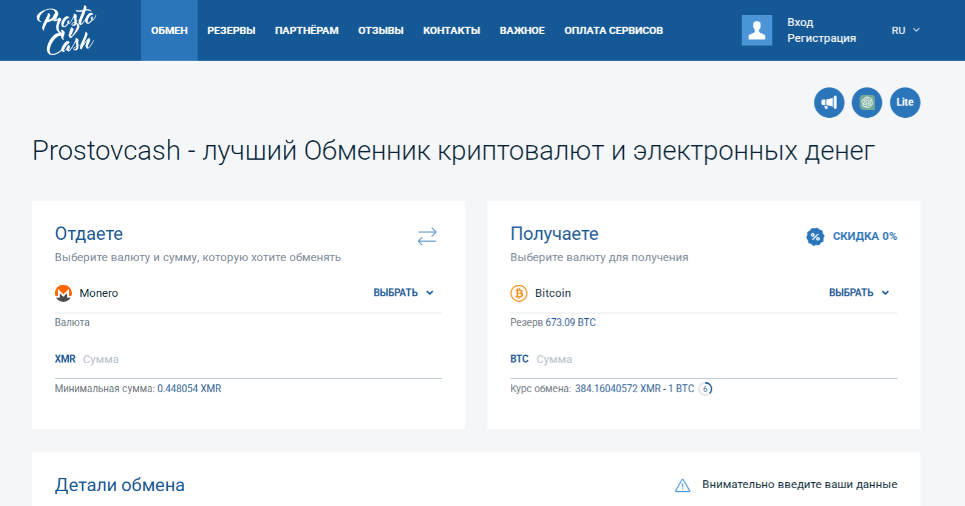Screen dimensions: 965x506
Task: Click the BTC Сумма input field
Action: pos(703,359)
